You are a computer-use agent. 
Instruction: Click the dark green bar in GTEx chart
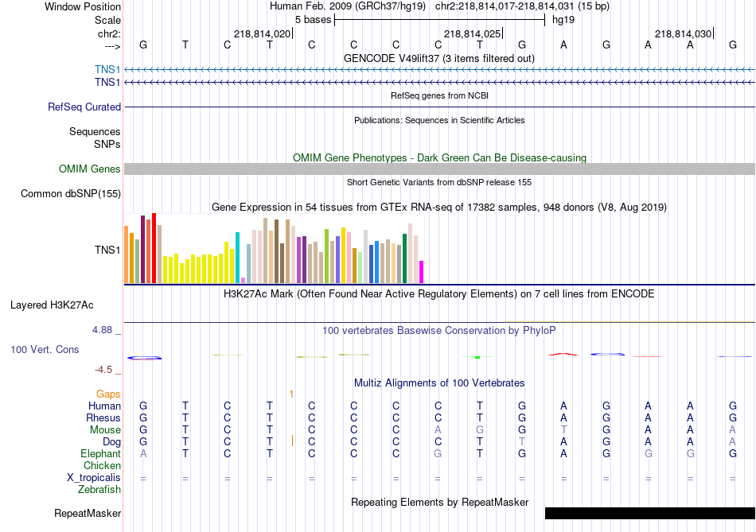[x=404, y=258]
